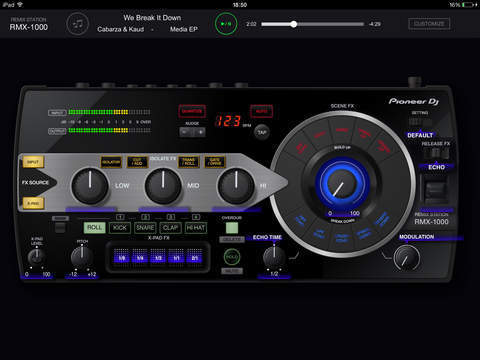Viewport: 480px width, 360px height.
Task: Tap the 2/1 beat X-Pad cell
Action: point(195,257)
